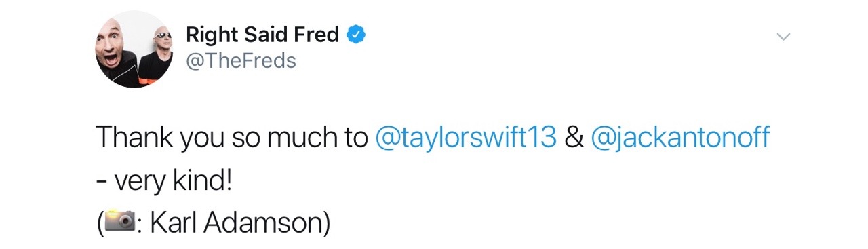Click the word 'Right' in the display name

click(x=209, y=34)
